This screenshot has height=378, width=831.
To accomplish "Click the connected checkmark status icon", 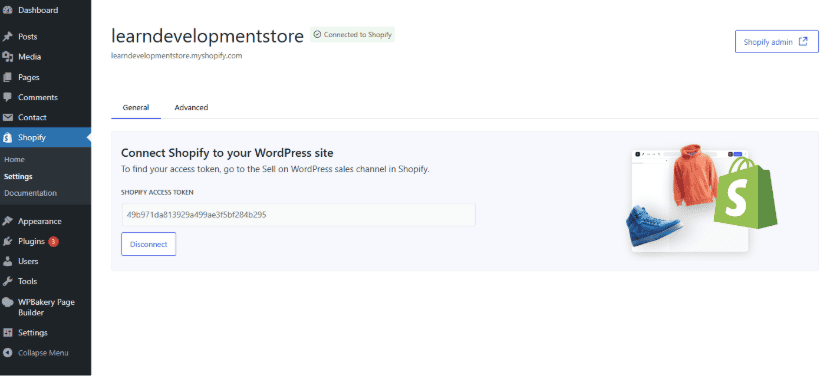I will [317, 34].
